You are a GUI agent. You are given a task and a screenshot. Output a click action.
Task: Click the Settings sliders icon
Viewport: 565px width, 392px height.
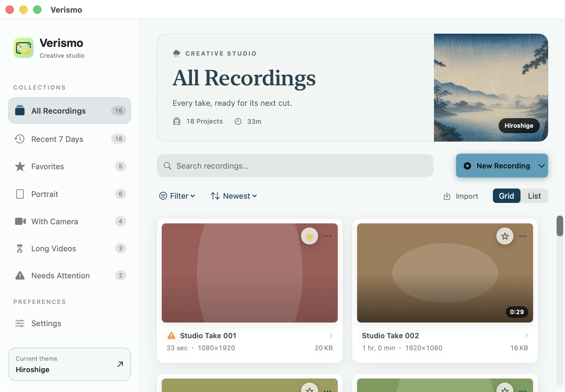(x=20, y=323)
